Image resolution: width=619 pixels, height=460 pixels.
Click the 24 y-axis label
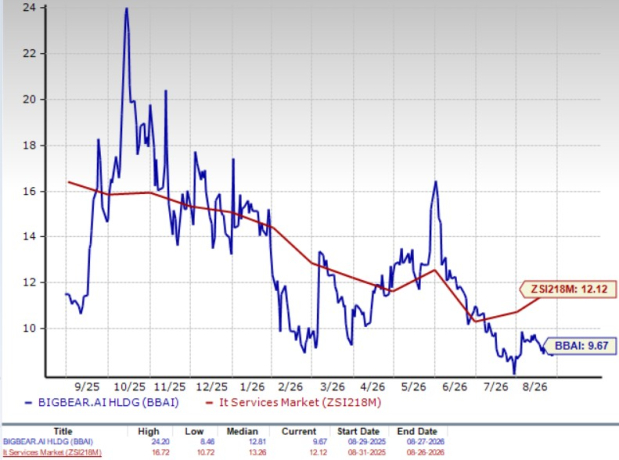pos(29,8)
